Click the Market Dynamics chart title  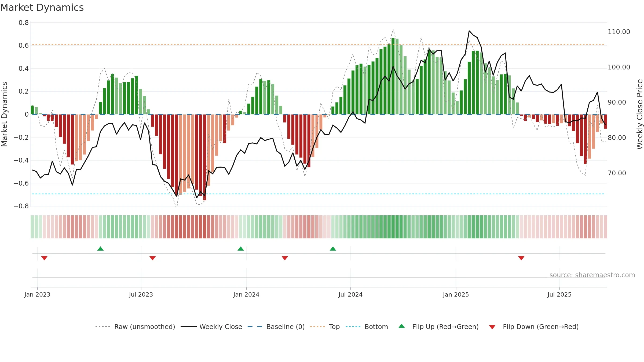click(42, 8)
